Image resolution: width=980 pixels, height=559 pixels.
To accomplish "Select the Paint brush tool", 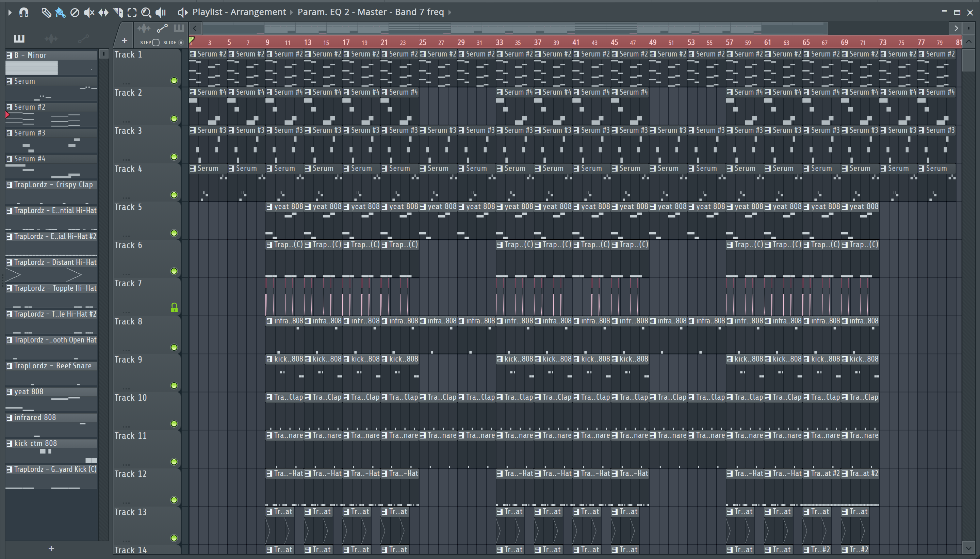I will tap(60, 12).
